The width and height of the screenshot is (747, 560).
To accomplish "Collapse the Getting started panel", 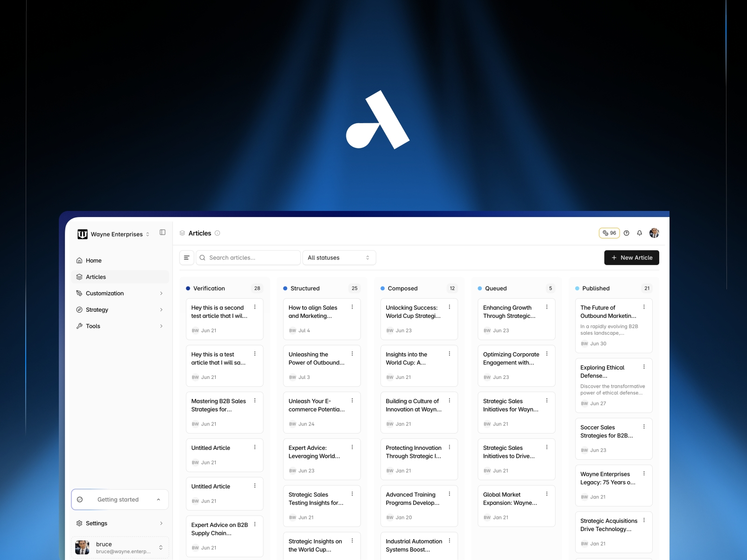I will coord(159,499).
